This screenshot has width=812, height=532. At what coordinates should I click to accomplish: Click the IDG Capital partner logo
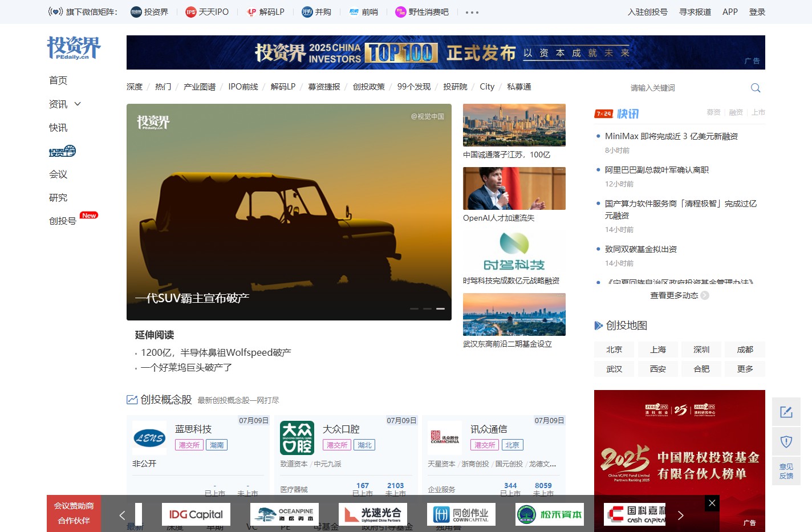coord(196,514)
